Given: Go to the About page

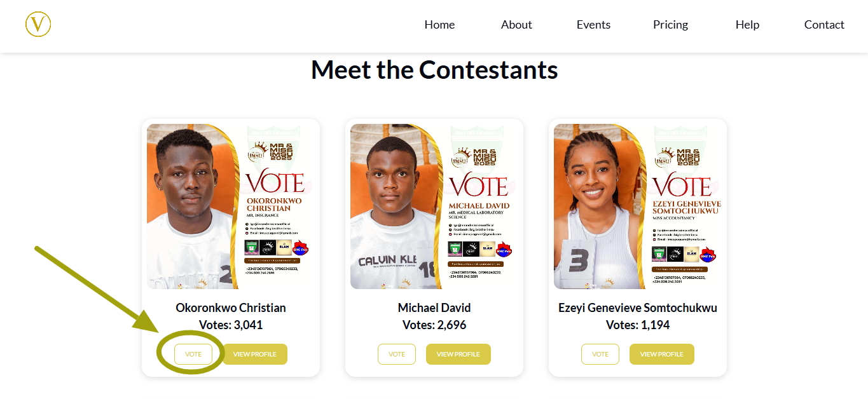Looking at the screenshot, I should pos(516,25).
